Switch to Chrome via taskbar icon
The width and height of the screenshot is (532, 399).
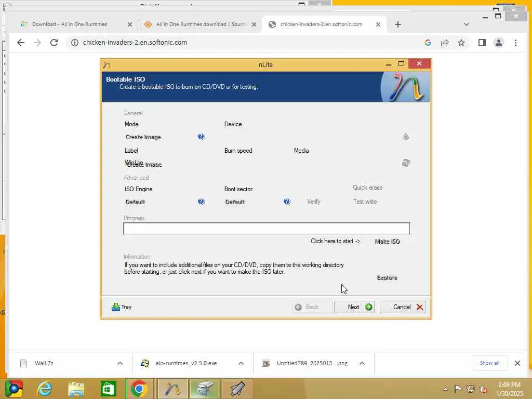coord(139,389)
